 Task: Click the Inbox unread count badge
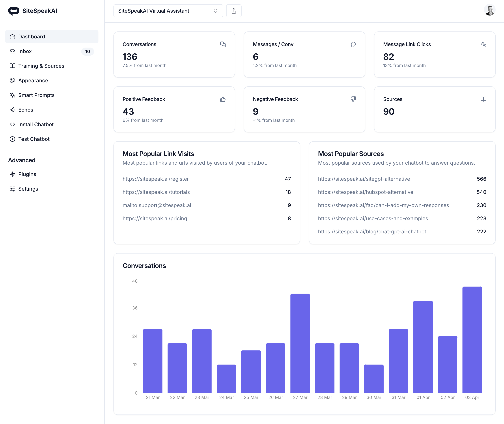click(87, 51)
